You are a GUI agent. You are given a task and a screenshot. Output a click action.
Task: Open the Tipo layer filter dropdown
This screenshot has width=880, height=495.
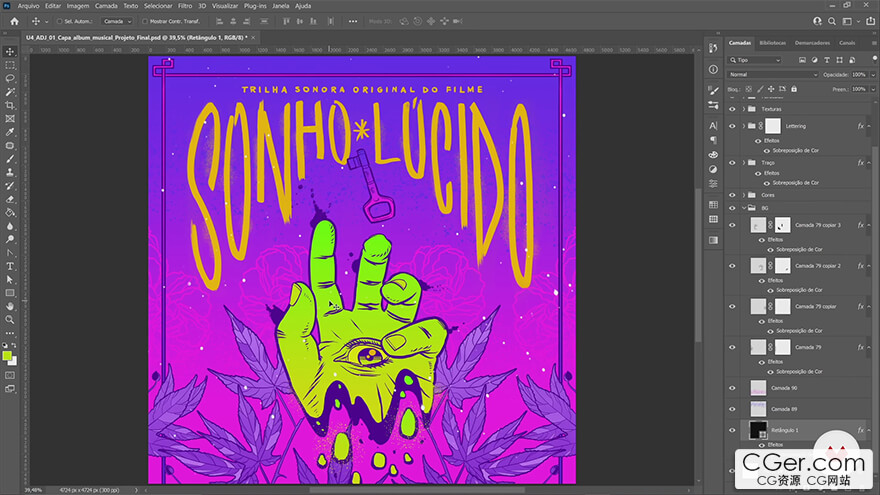755,60
